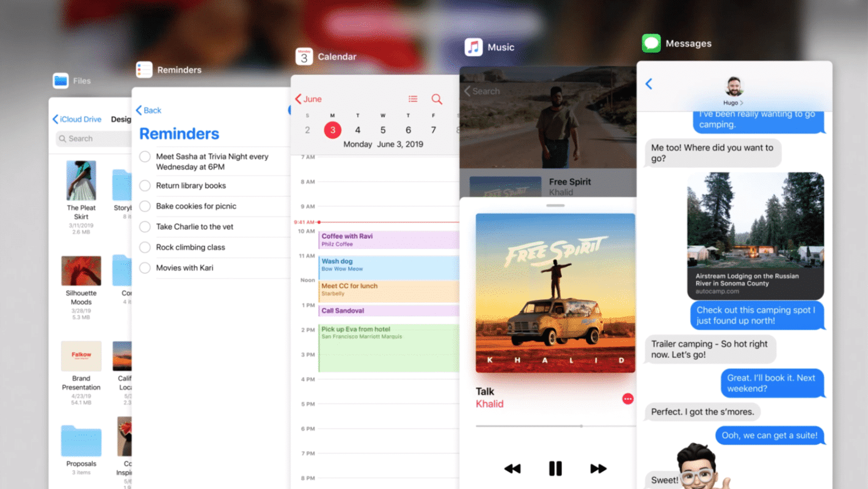Pause the song Talk in Music

tap(555, 468)
